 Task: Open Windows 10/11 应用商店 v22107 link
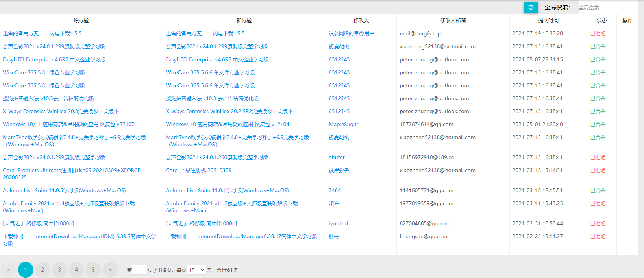pos(68,124)
